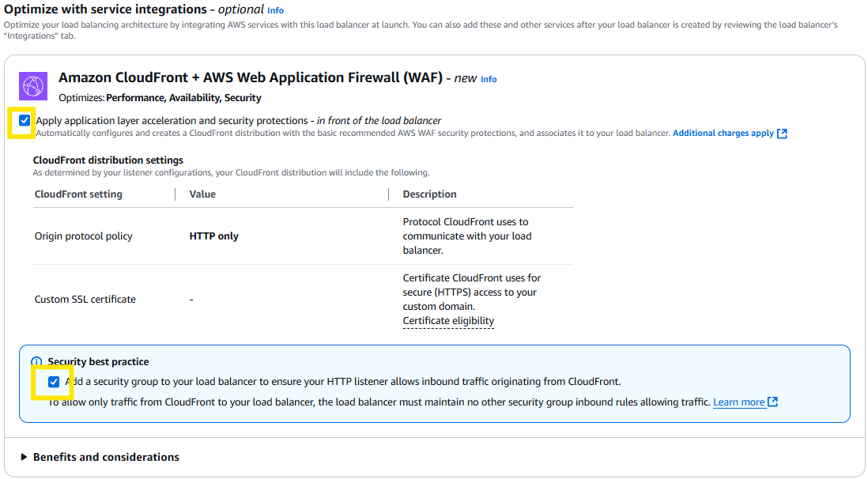Image resolution: width=868 pixels, height=479 pixels.
Task: Click the CloudFront distribution settings heading
Action: pyautogui.click(x=108, y=160)
